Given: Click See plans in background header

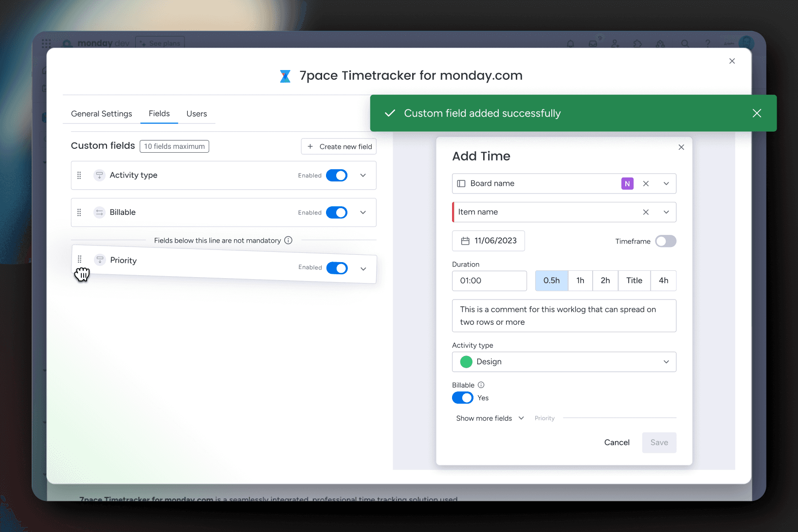Looking at the screenshot, I should coord(160,43).
